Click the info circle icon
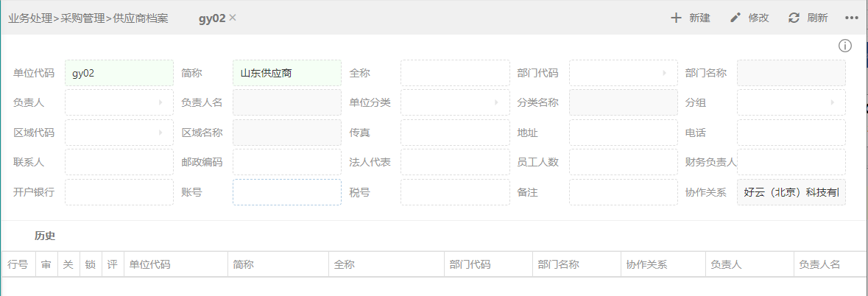Viewport: 868px width, 296px height. [x=844, y=46]
